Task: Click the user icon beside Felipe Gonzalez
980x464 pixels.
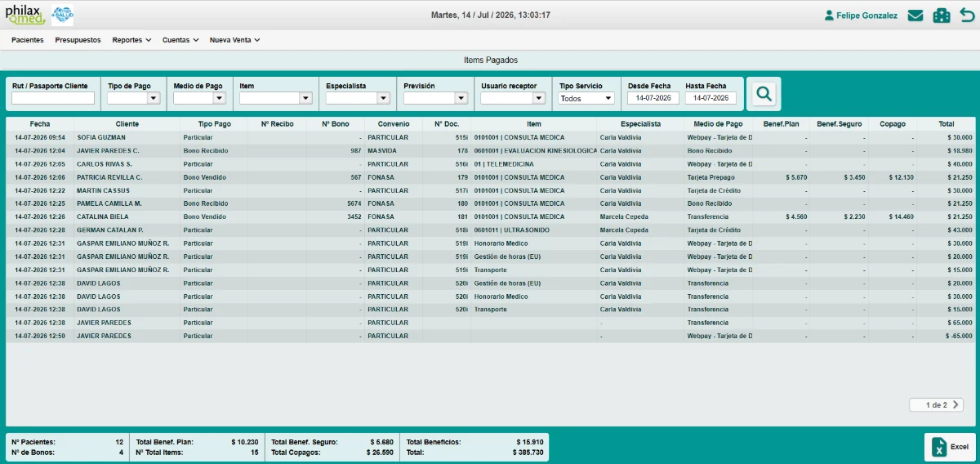Action: (829, 16)
